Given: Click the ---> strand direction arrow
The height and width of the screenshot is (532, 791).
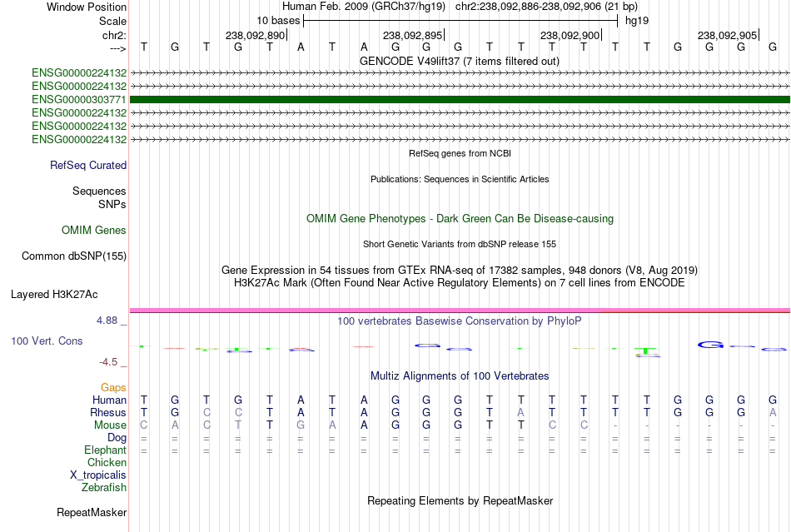Looking at the screenshot, I should (118, 48).
